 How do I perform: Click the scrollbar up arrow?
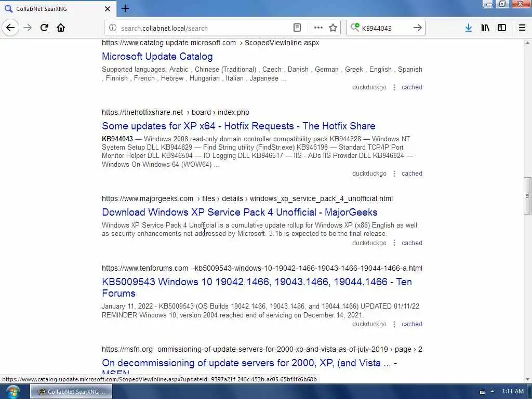click(x=527, y=43)
